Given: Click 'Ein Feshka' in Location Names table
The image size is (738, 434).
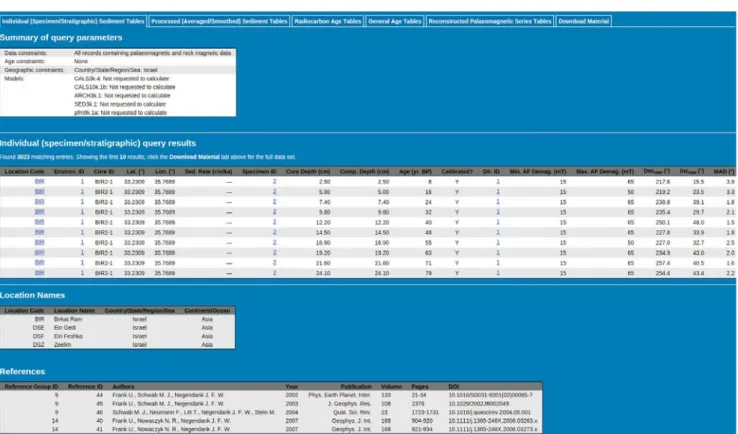Looking at the screenshot, I should click(x=68, y=336).
